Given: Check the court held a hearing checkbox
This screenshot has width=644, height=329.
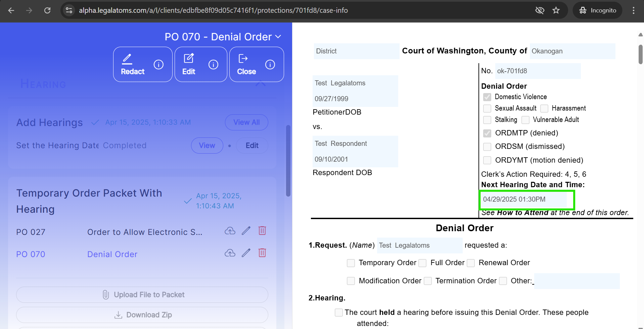Looking at the screenshot, I should point(339,313).
